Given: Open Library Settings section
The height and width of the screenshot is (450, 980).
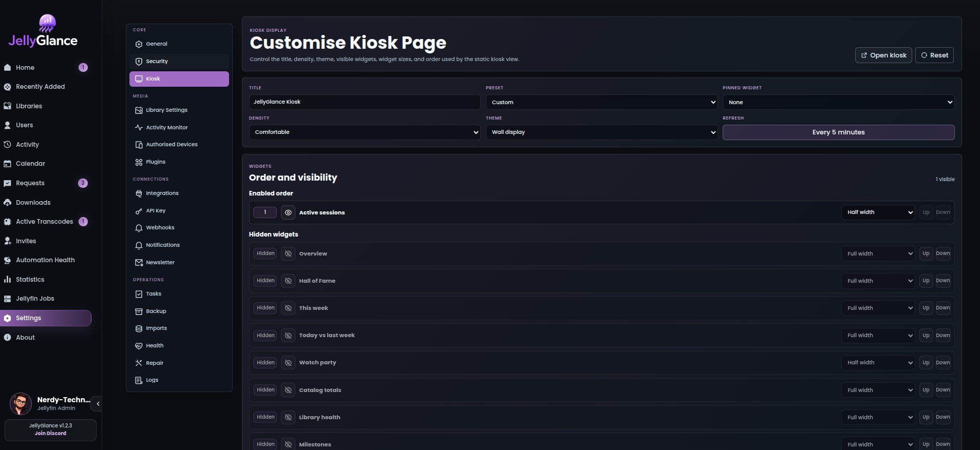Looking at the screenshot, I should 179,110.
